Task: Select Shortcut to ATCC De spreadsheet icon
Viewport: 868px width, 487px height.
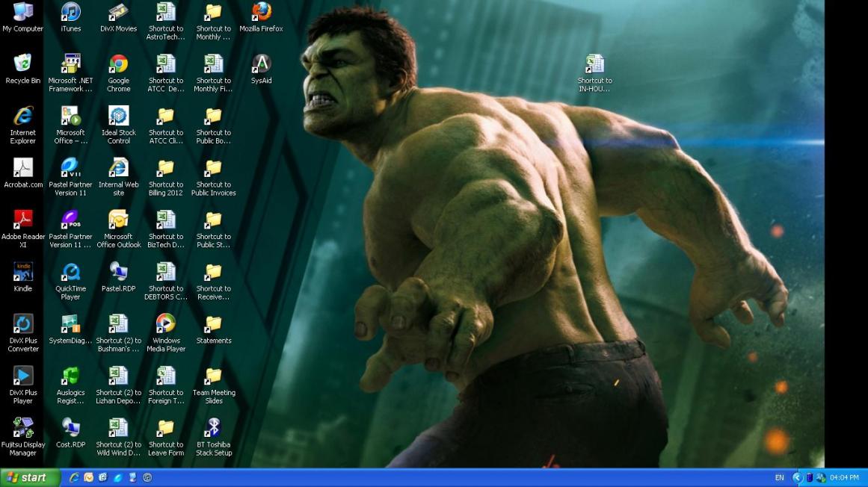Action: [165, 63]
